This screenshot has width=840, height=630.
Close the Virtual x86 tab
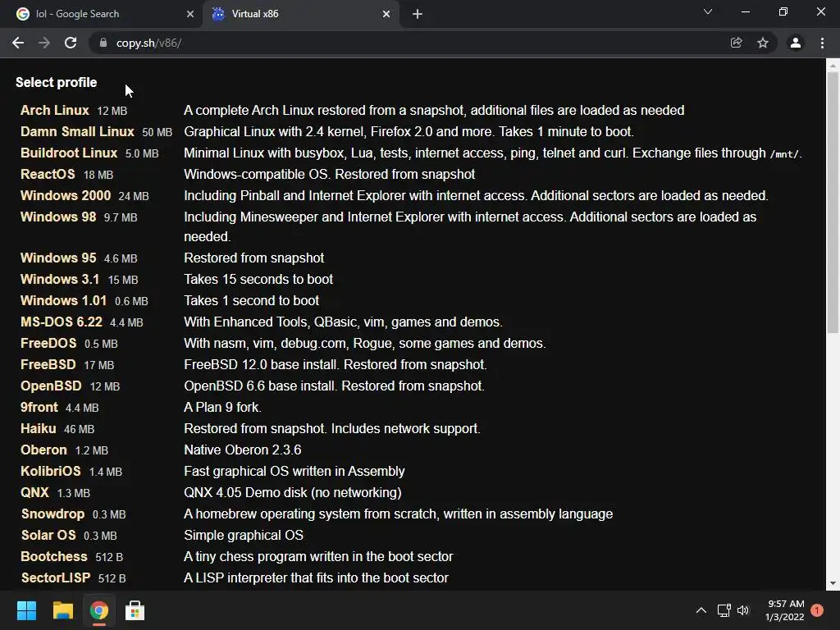386,14
